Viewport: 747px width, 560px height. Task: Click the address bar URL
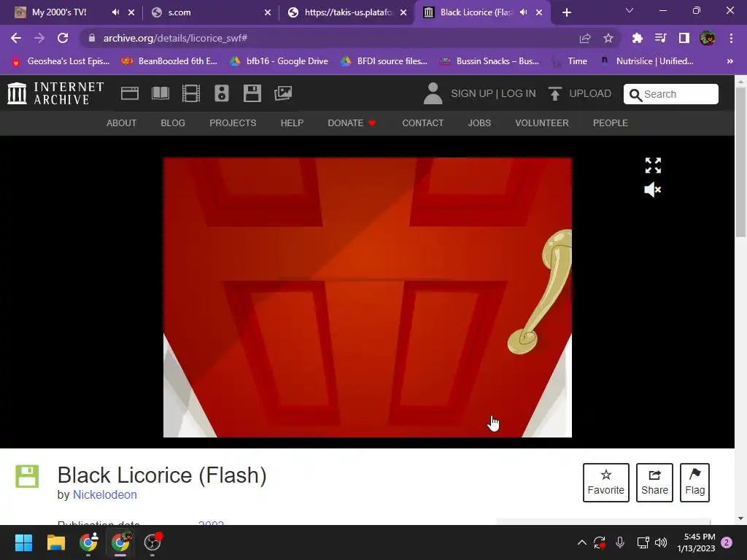click(175, 38)
